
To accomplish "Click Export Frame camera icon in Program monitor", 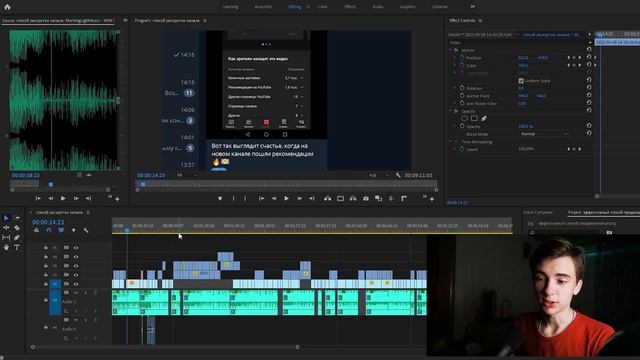I will coord(366,199).
